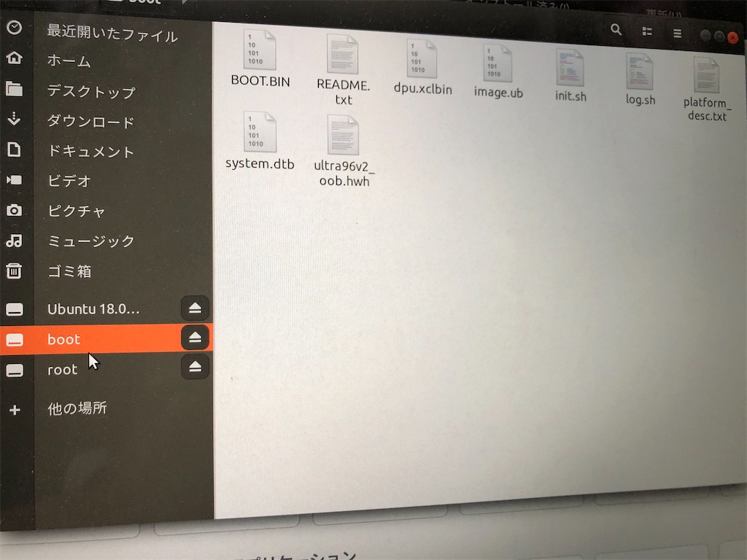Click the trash can icon
The image size is (747, 560).
15,271
